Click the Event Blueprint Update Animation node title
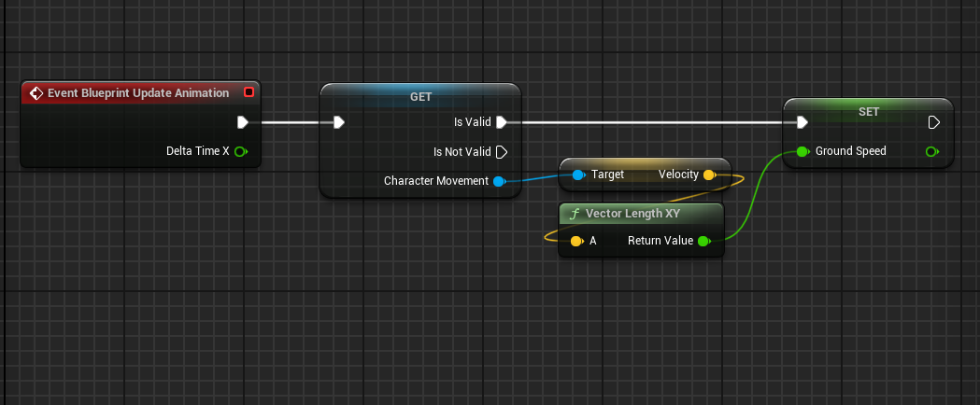Image resolution: width=980 pixels, height=405 pixels. click(138, 93)
